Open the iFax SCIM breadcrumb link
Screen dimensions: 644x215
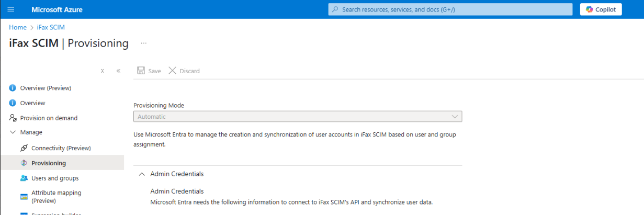click(x=51, y=27)
